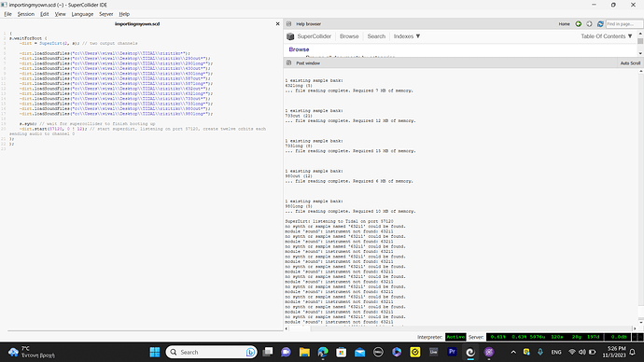Click the ENG language indicator
The image size is (644, 362).
[556, 352]
